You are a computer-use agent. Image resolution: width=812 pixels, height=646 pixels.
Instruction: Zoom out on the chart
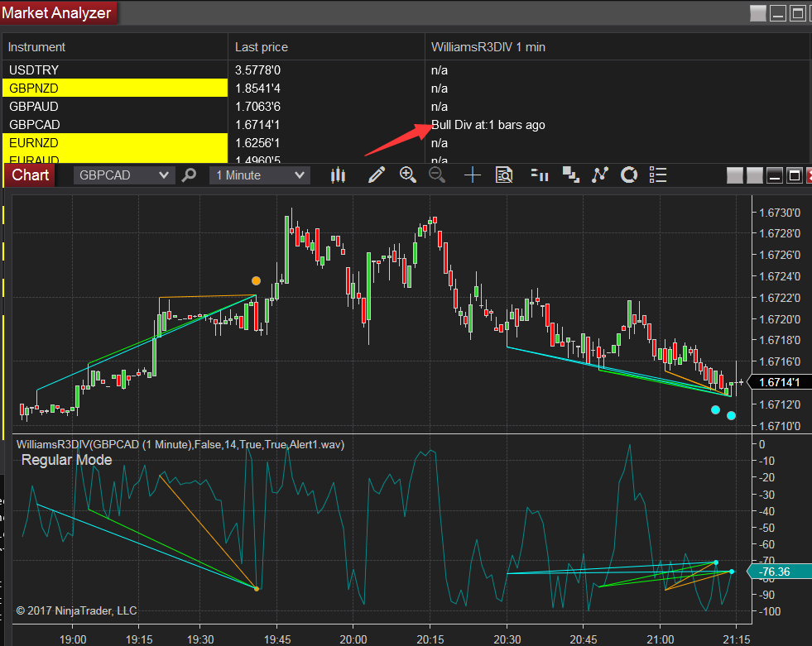coord(437,175)
